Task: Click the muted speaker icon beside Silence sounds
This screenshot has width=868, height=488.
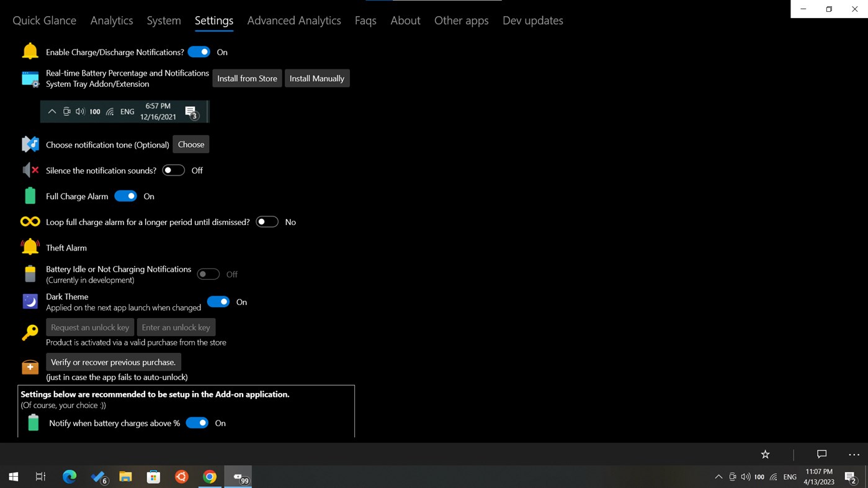Action: [30, 170]
